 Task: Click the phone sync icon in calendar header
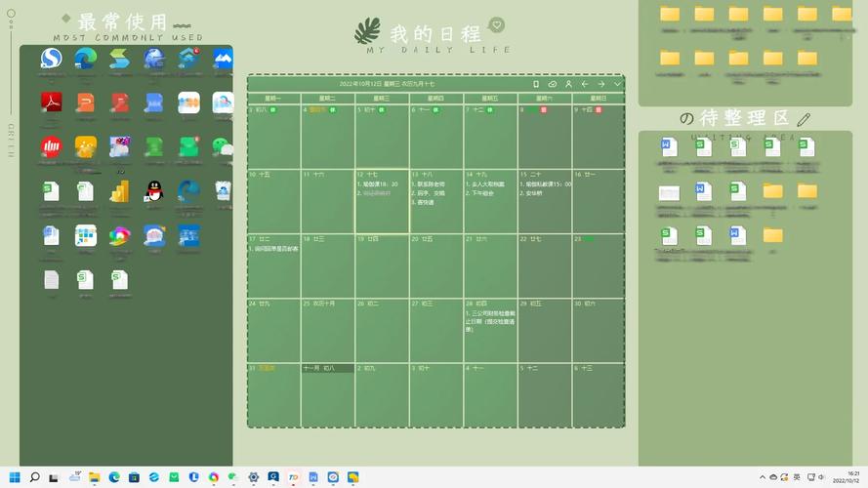(536, 84)
